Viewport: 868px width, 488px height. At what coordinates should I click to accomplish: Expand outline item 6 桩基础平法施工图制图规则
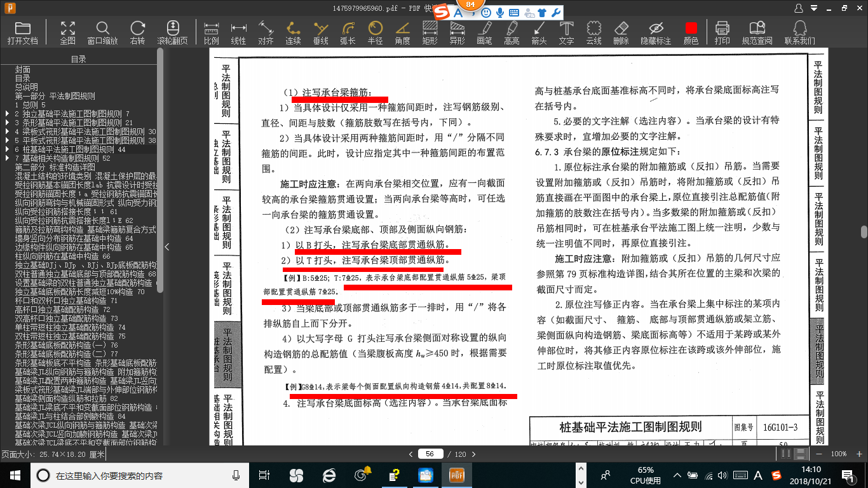(x=7, y=149)
